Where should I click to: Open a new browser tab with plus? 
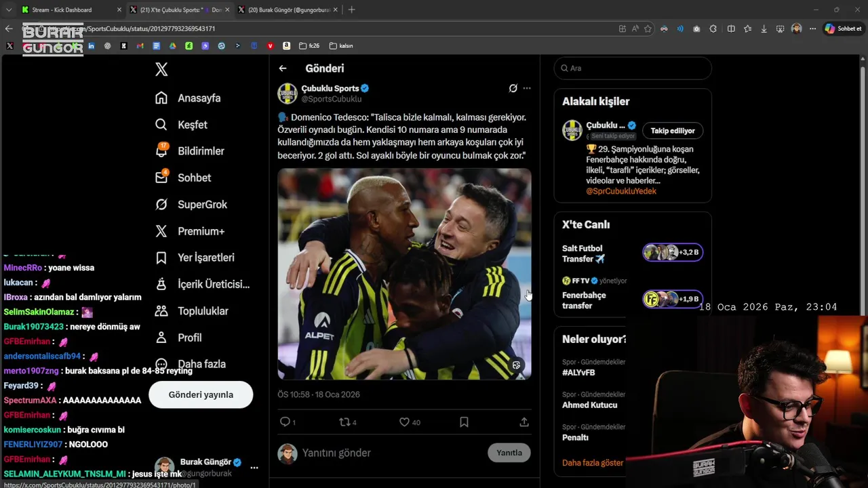351,9
